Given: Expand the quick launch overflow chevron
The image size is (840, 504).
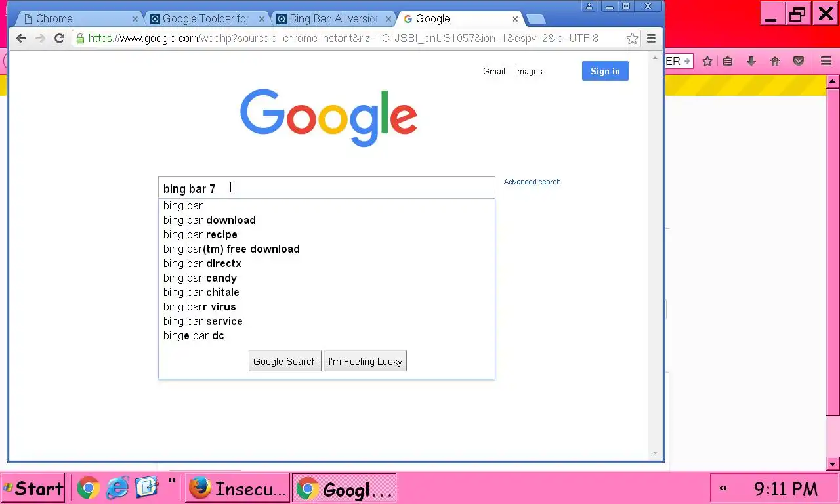Looking at the screenshot, I should [x=172, y=481].
